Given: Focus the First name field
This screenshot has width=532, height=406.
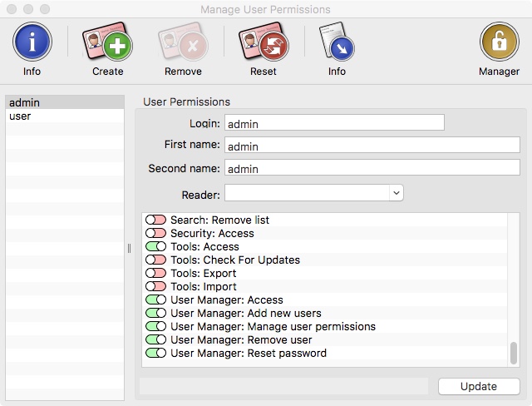Looking at the screenshot, I should click(x=372, y=145).
